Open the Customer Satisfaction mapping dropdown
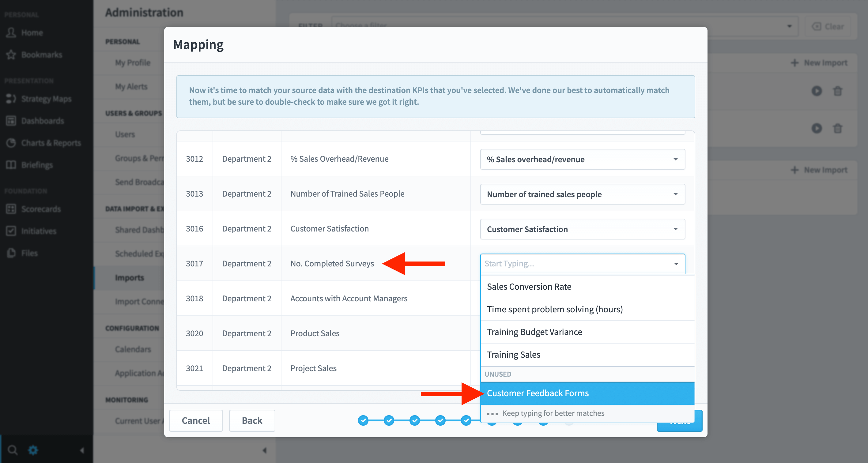The image size is (868, 463). click(x=582, y=229)
